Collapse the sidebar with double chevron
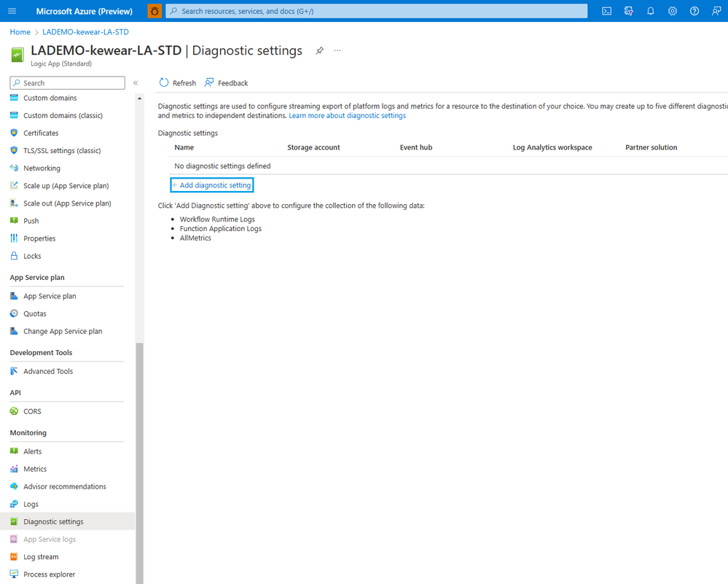 pos(136,82)
